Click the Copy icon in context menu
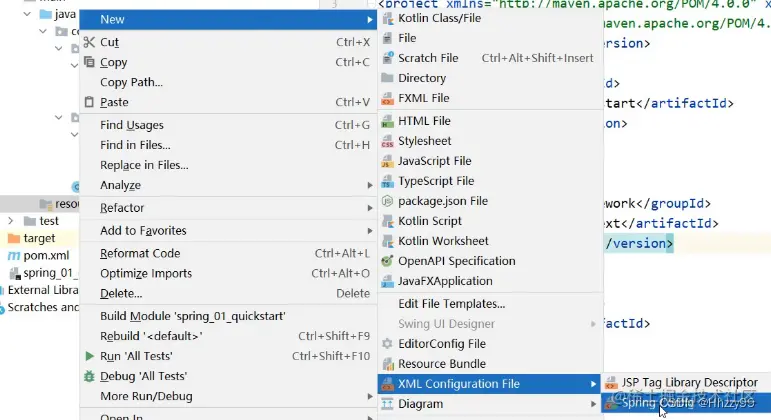The image size is (771, 420). click(x=89, y=62)
